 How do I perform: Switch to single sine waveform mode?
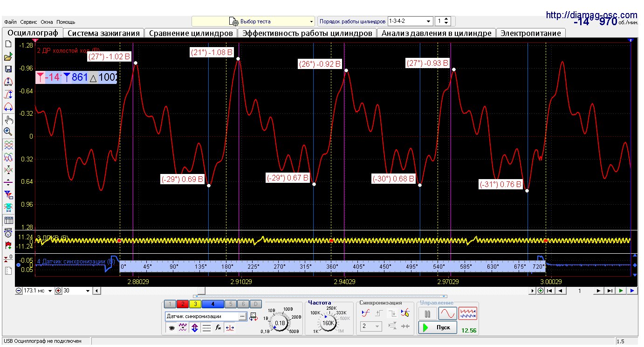click(x=448, y=313)
